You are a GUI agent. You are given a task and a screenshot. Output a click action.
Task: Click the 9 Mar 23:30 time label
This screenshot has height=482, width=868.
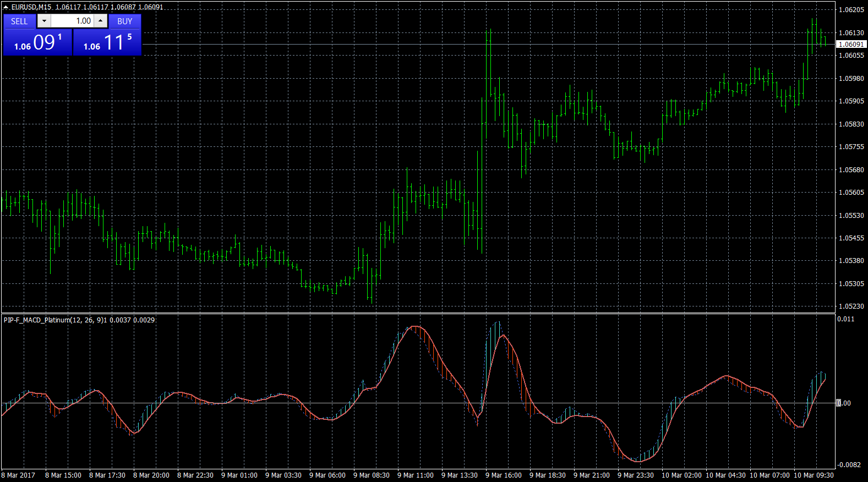pos(635,475)
